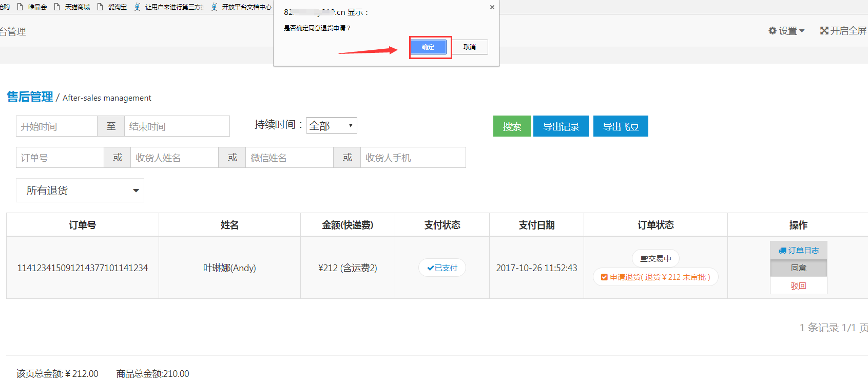The width and height of the screenshot is (868, 380).
Task: Click the 金额(快递费) column header
Action: pyautogui.click(x=348, y=225)
